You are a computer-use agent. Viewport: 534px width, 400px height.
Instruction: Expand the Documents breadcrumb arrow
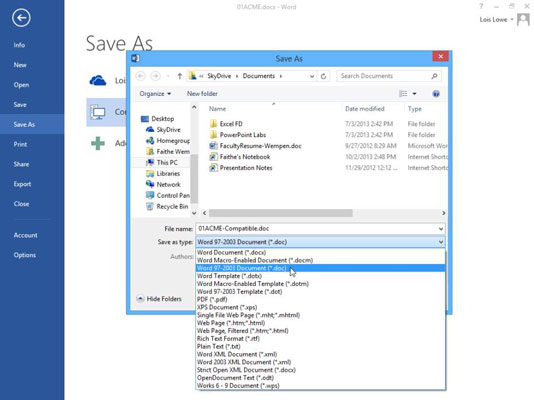pos(281,76)
